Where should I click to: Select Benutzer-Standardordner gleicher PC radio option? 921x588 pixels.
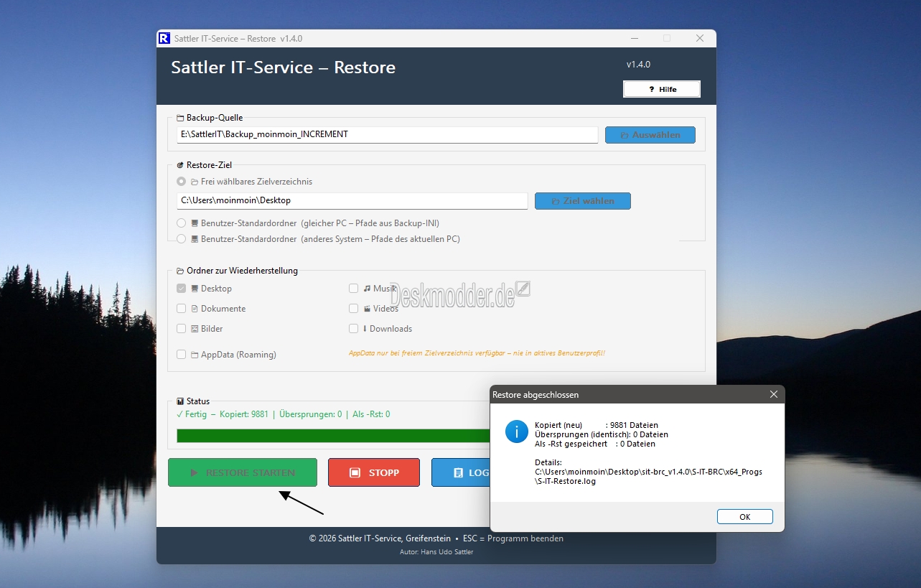pos(182,223)
